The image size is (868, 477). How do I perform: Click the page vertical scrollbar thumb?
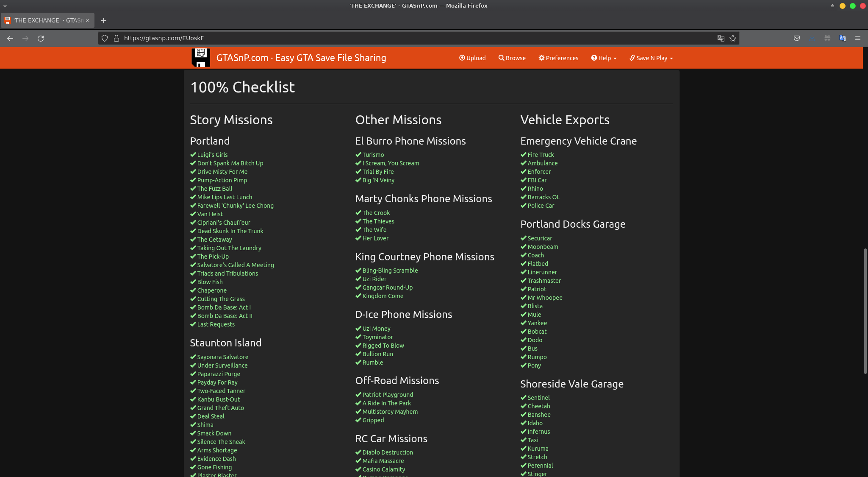(865, 311)
